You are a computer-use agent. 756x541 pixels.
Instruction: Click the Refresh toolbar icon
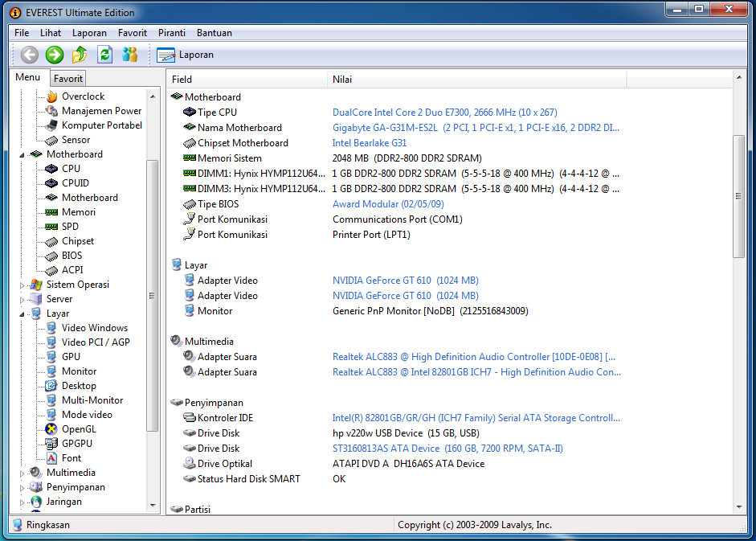(x=104, y=55)
